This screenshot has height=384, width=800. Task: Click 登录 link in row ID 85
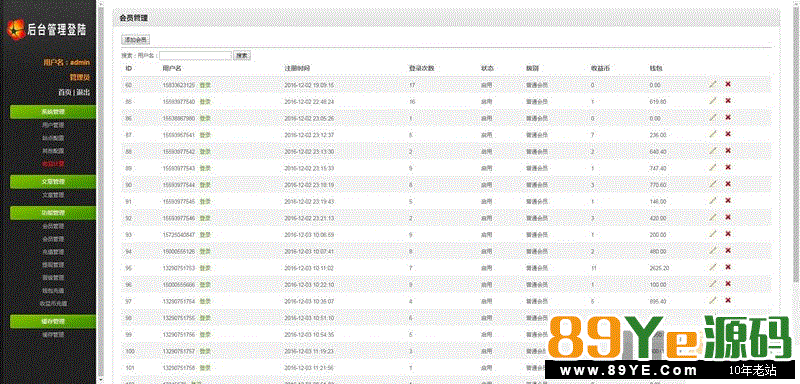coord(205,101)
